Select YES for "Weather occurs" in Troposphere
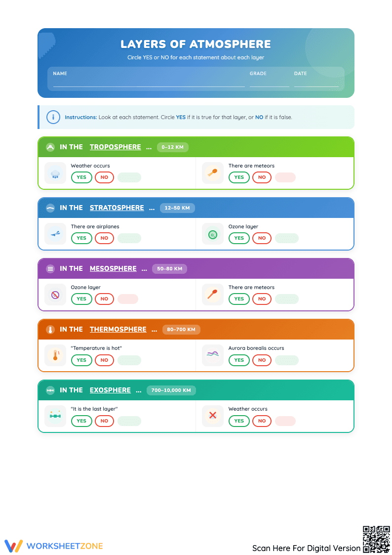 click(81, 177)
